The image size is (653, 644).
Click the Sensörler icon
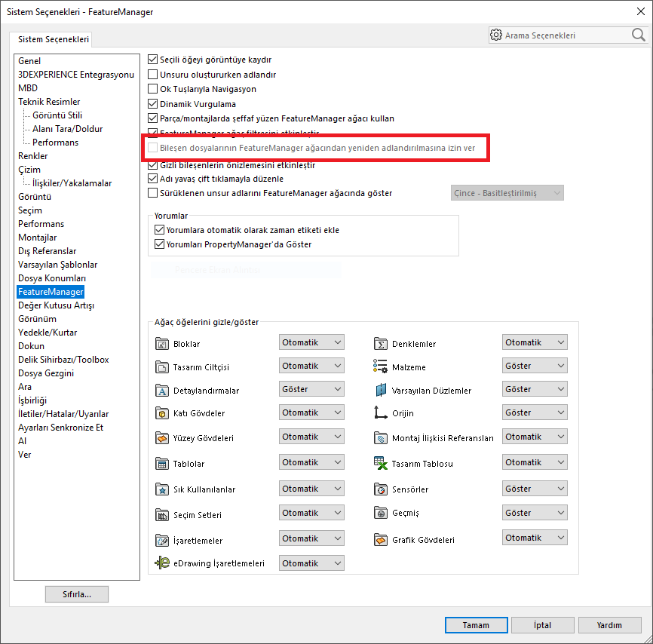tap(380, 489)
